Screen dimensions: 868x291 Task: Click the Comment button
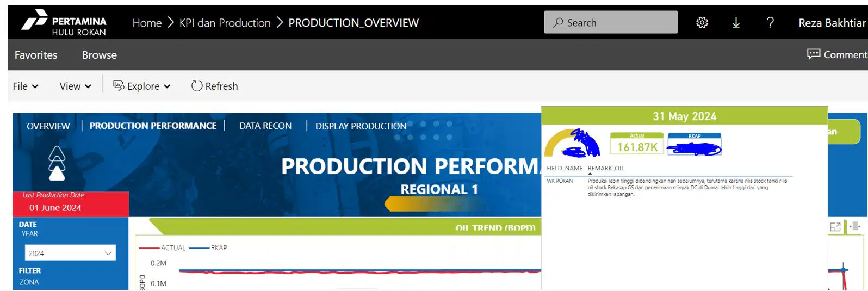(837, 54)
